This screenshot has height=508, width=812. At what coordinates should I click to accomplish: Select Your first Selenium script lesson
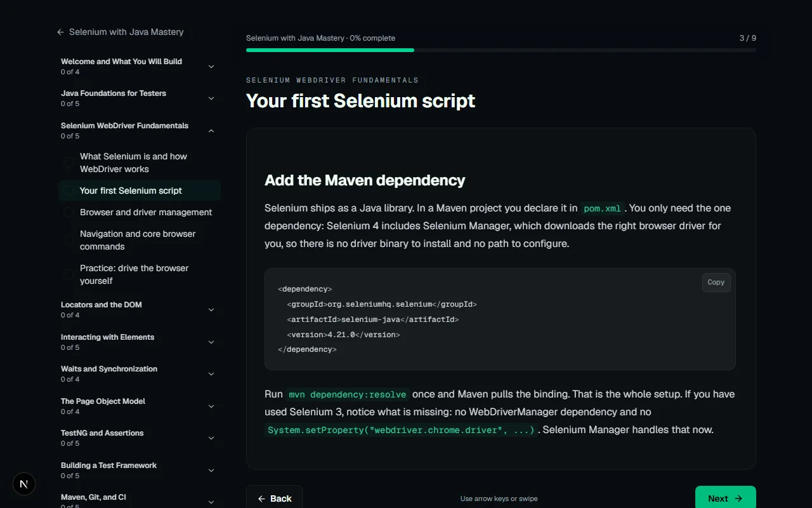pos(140,190)
